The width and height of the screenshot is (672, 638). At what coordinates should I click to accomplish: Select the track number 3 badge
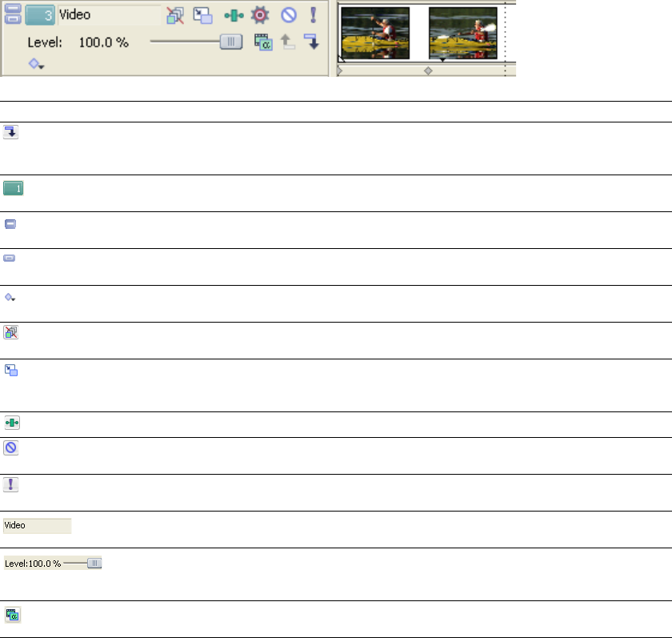40,15
